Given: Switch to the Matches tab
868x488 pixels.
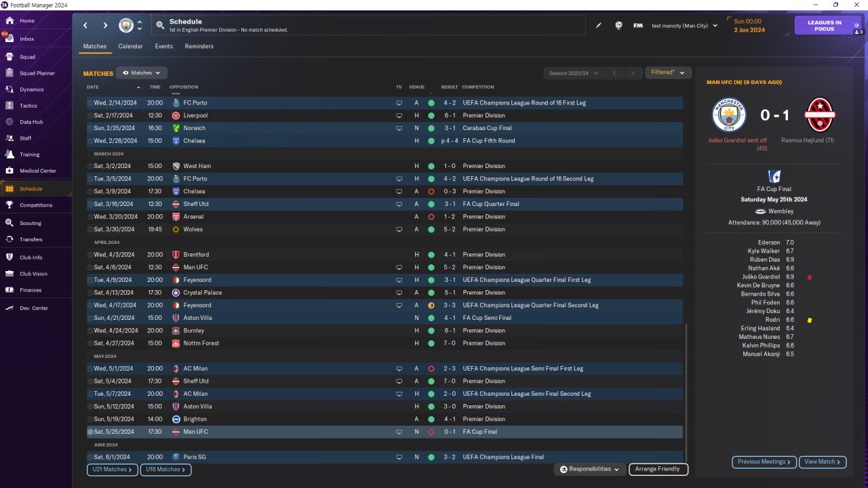Looking at the screenshot, I should coord(95,46).
